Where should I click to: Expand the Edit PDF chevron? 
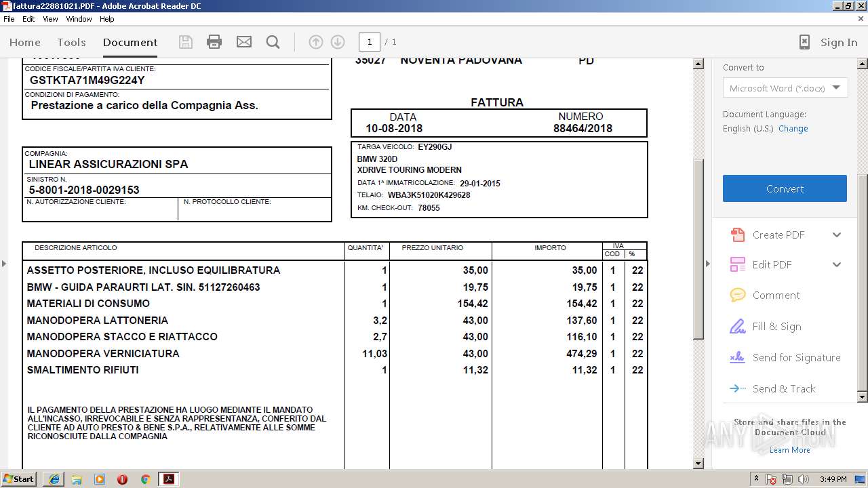click(x=837, y=264)
